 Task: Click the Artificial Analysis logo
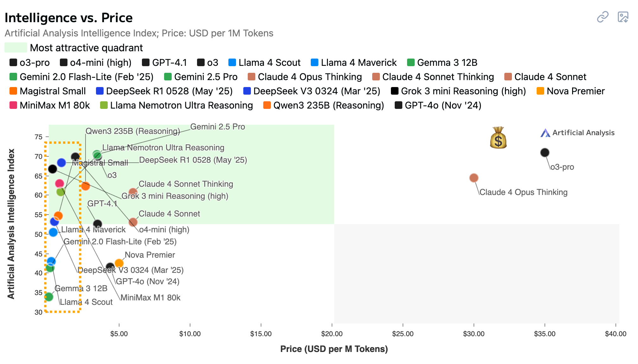click(577, 133)
